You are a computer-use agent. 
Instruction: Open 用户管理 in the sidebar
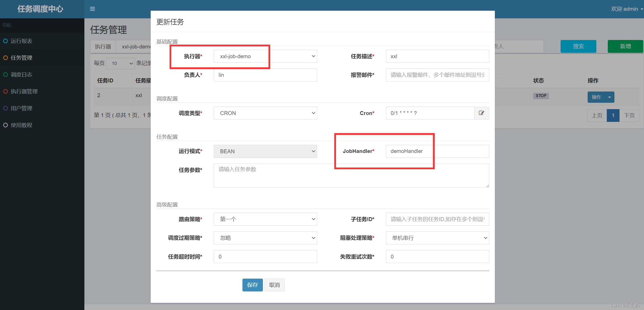42,108
